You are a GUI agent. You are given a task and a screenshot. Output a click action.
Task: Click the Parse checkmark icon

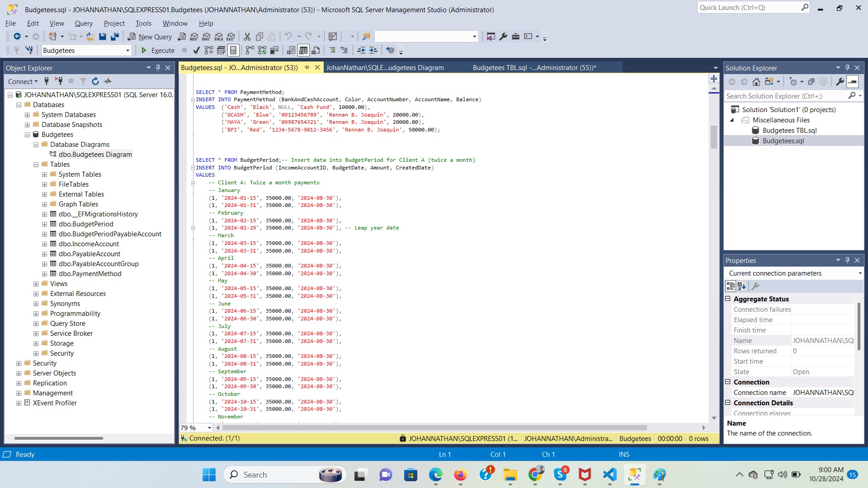click(x=196, y=50)
